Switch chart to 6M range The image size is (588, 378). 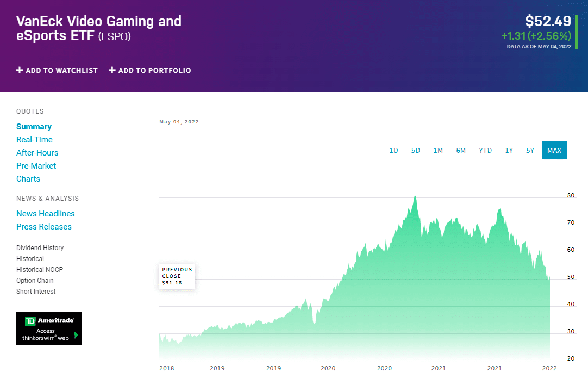coord(461,151)
